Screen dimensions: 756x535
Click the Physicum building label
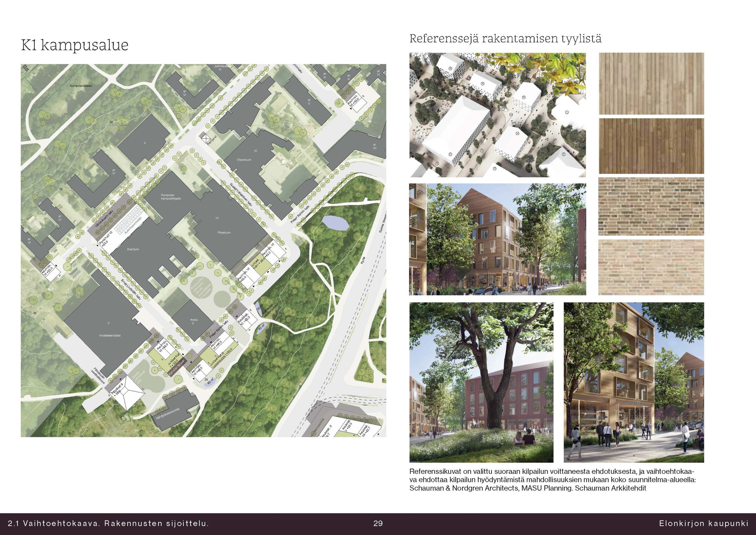click(224, 233)
